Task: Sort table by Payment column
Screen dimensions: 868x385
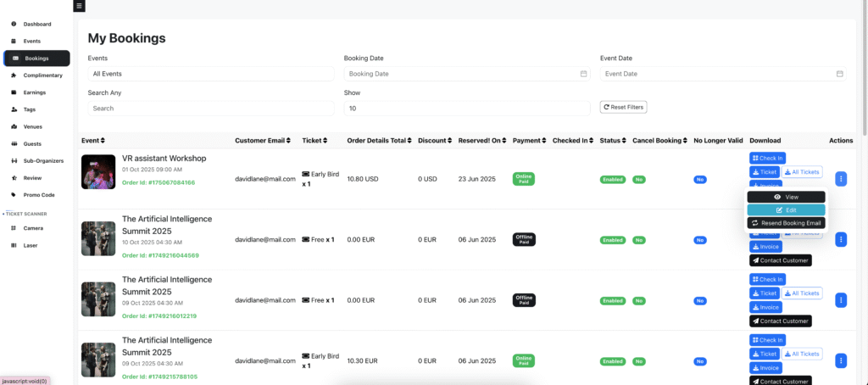Action: (529, 140)
